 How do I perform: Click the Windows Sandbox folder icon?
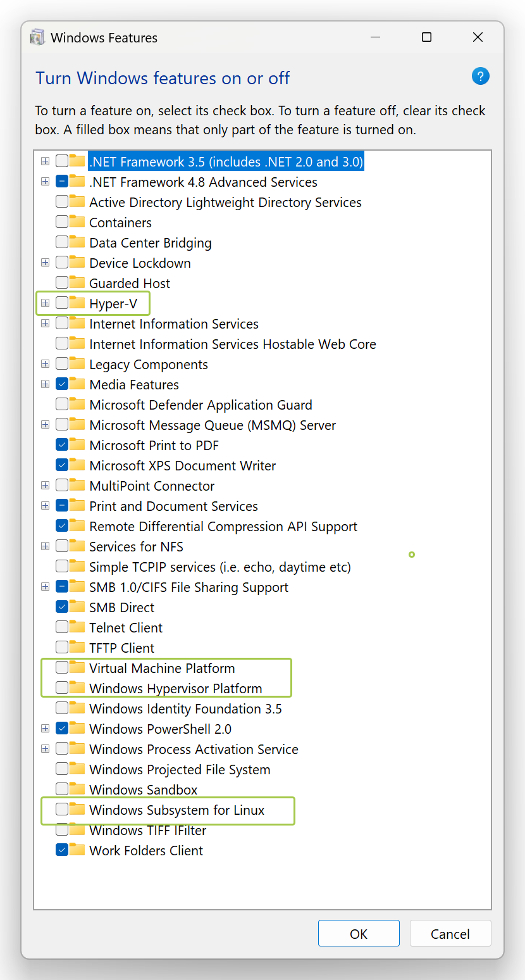(77, 789)
